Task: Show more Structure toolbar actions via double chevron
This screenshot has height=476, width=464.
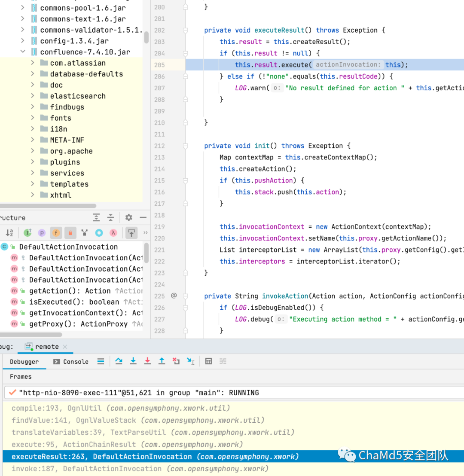Action: (146, 233)
